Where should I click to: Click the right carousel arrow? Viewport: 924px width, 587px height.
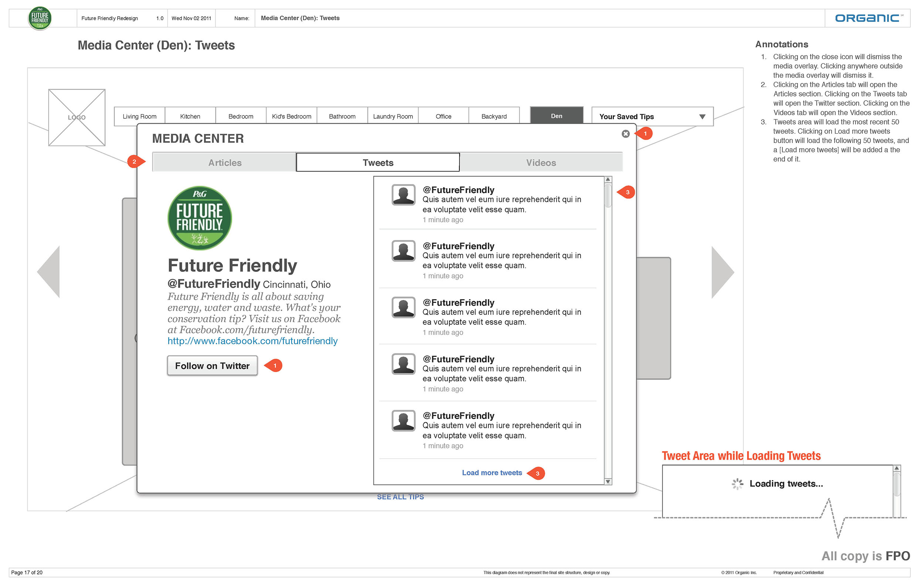pyautogui.click(x=723, y=272)
